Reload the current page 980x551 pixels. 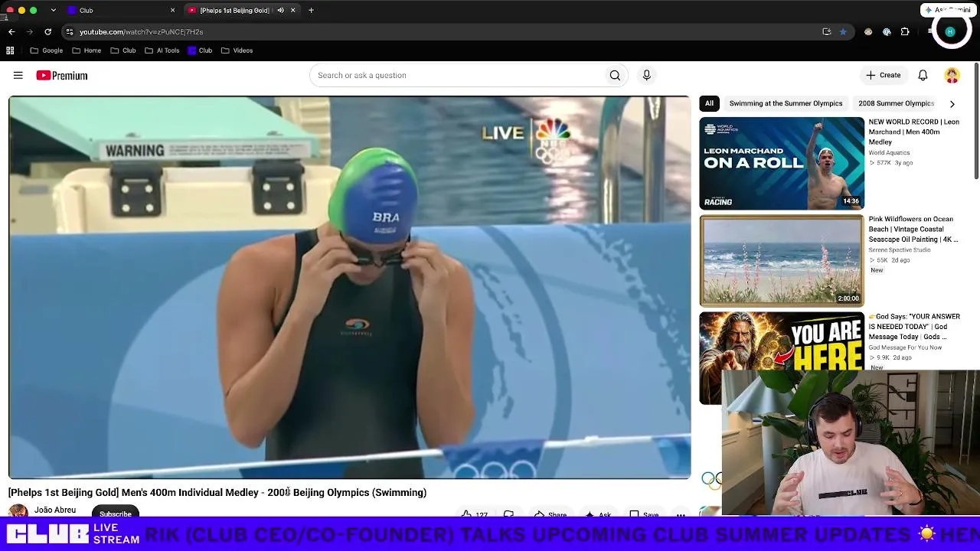tap(47, 31)
